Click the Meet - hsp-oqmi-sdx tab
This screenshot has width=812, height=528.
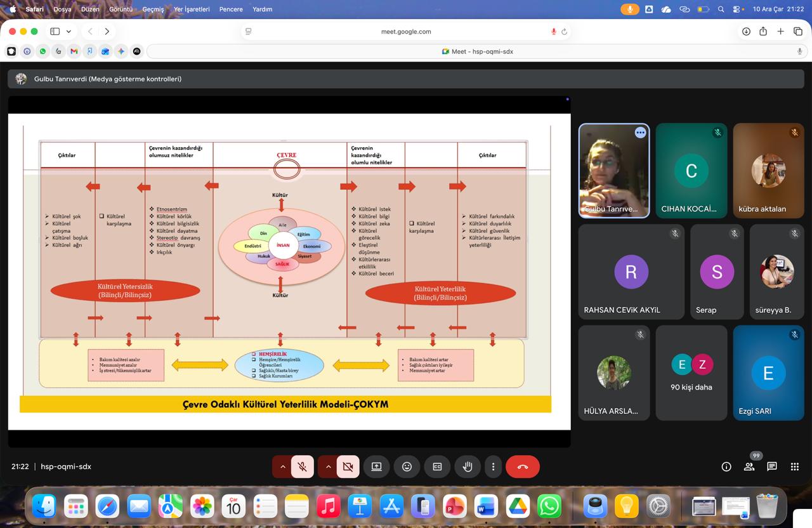click(x=477, y=51)
